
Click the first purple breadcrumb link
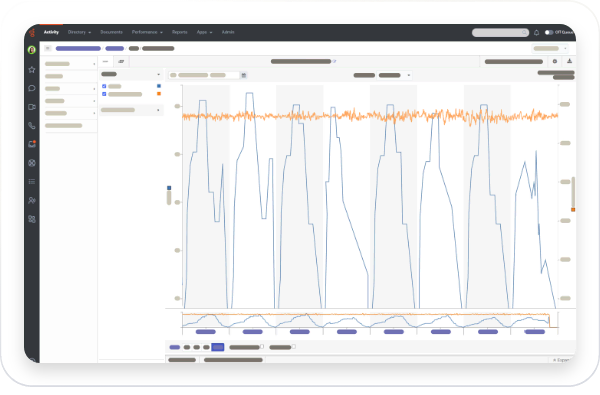78,49
